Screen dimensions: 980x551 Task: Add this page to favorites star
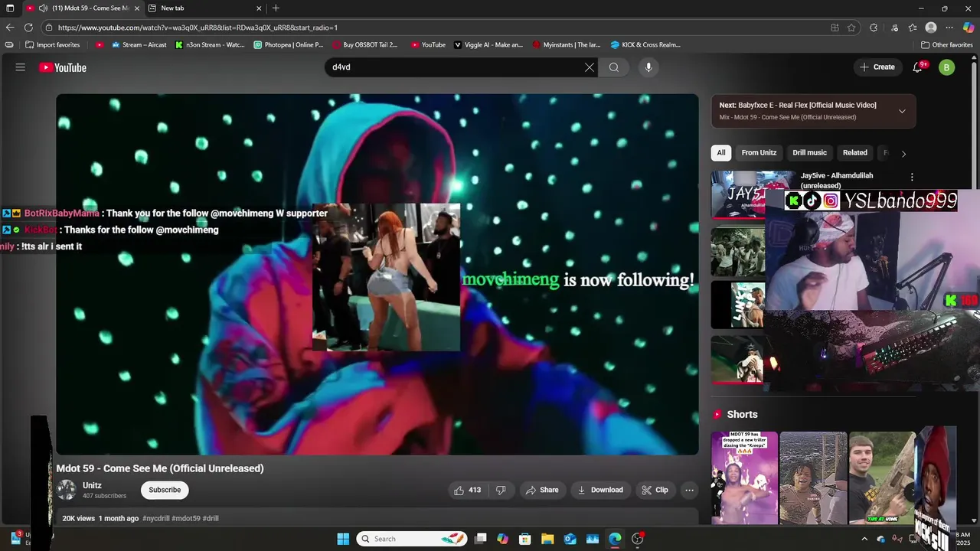pos(851,28)
